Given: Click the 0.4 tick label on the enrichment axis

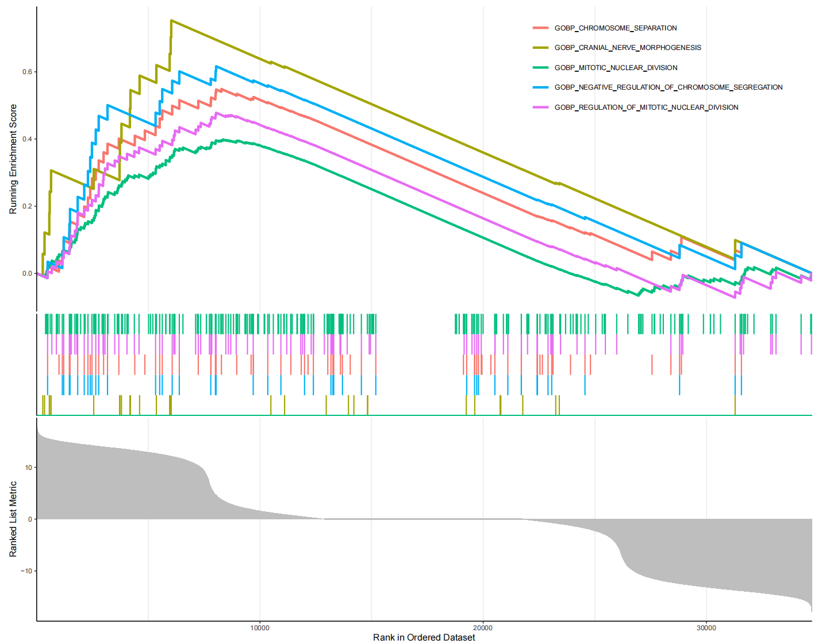Looking at the screenshot, I should point(27,139).
